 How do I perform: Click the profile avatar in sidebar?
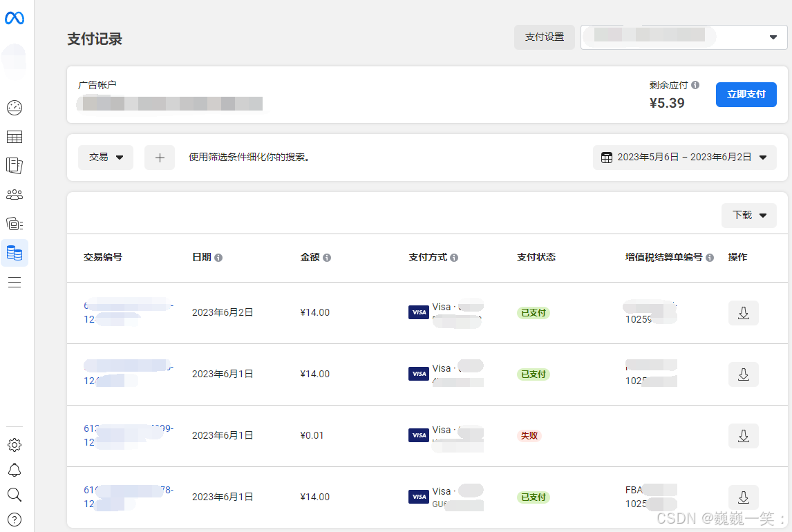(x=14, y=60)
